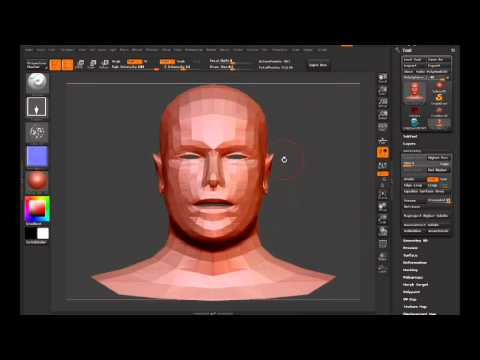The height and width of the screenshot is (360, 480).
Task: Toggle the Mrgb mode
Action: click(x=116, y=62)
